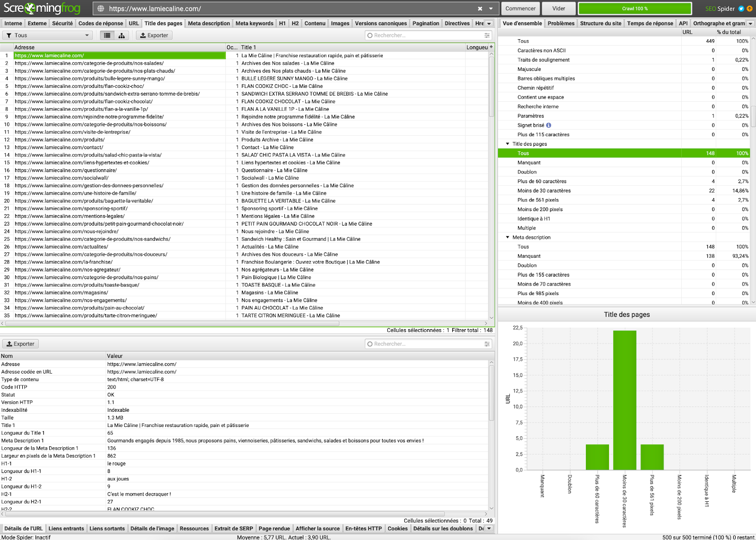756x540 pixels.
Task: Click the overview panel vertical scrollbar
Action: click(753, 117)
